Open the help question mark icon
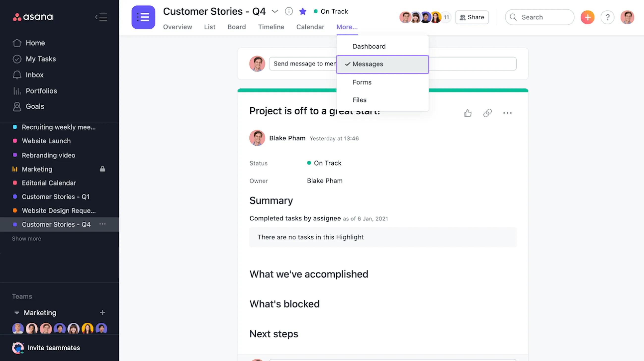Image resolution: width=644 pixels, height=361 pixels. coord(608,17)
